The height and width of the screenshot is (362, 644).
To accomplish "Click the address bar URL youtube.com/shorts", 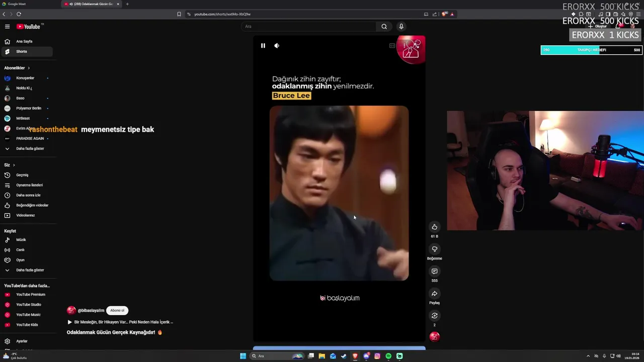I will click(222, 14).
